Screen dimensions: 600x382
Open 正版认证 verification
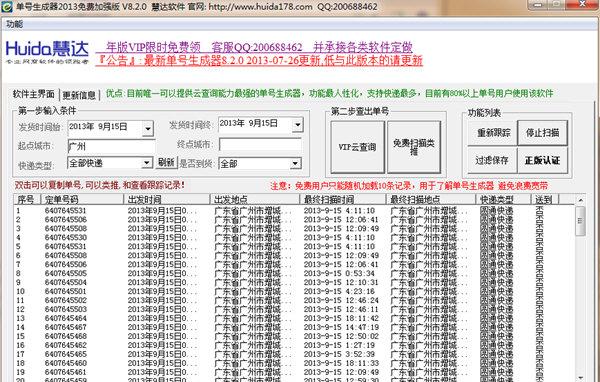click(x=543, y=160)
